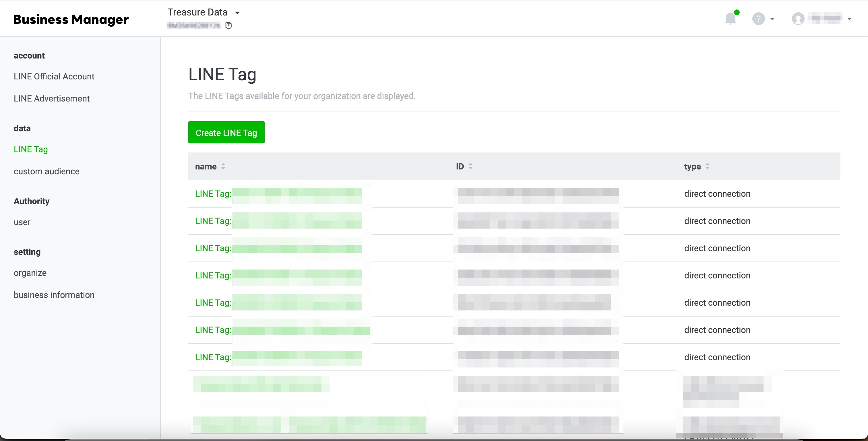This screenshot has width=868, height=441.
Task: Sort table by name column arrows
Action: (x=223, y=166)
